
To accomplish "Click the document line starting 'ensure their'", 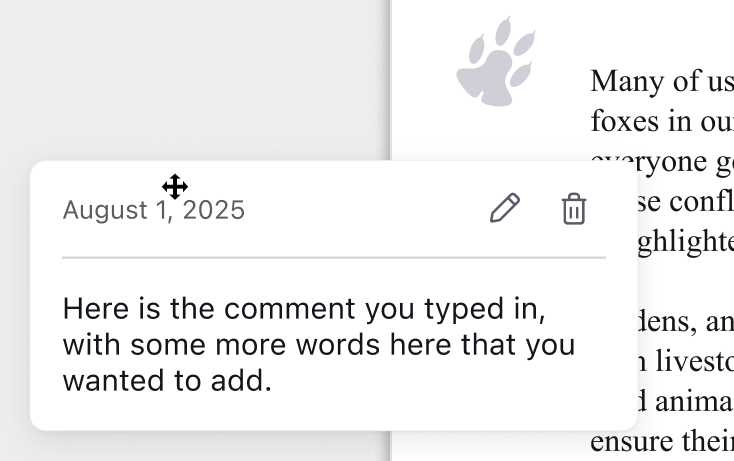I will click(661, 440).
